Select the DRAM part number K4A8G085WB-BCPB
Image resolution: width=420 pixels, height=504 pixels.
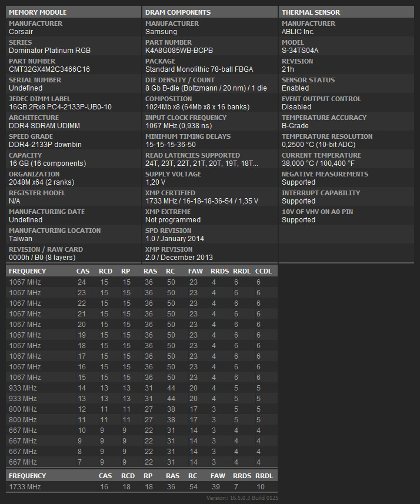[179, 51]
